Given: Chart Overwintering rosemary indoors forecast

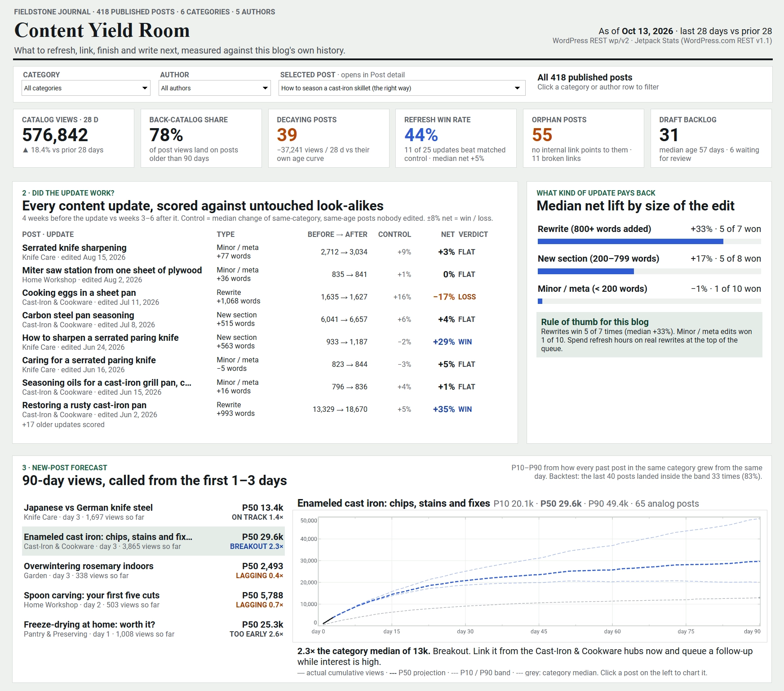Looking at the screenshot, I should (x=153, y=571).
